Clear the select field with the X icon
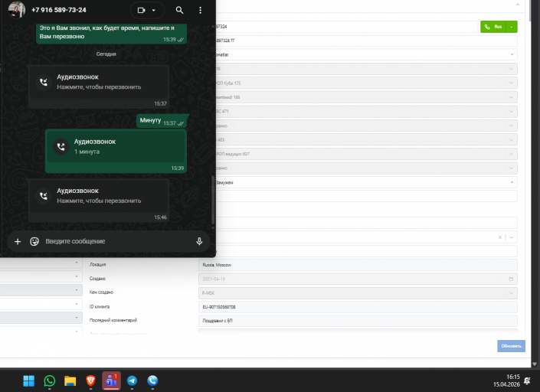Viewport: 540px width, 392px height. tap(499, 237)
